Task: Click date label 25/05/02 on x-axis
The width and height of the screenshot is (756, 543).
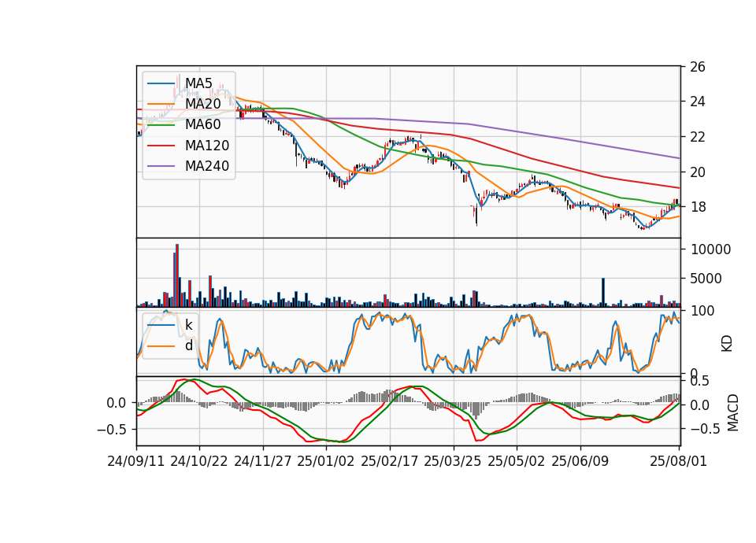Action: pyautogui.click(x=517, y=461)
